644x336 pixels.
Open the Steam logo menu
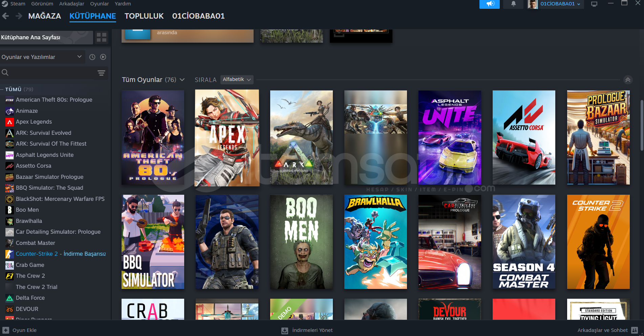pyautogui.click(x=4, y=4)
